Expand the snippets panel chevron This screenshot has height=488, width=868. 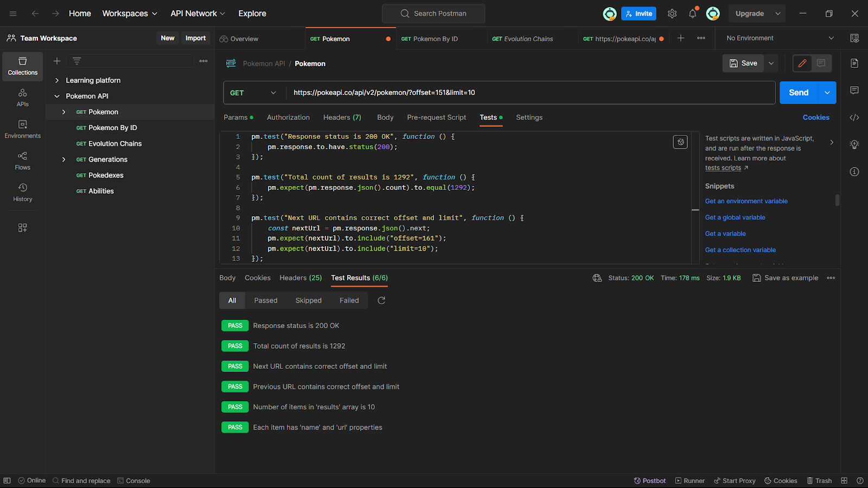point(832,142)
